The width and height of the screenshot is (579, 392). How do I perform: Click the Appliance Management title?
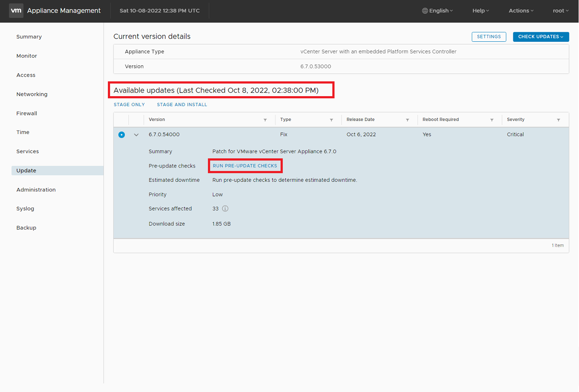64,11
